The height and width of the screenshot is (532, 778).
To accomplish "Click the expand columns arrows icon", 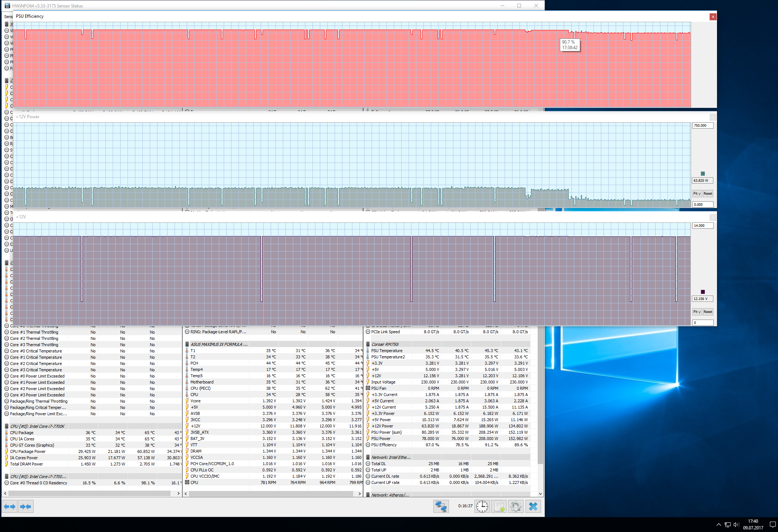I will click(x=10, y=507).
